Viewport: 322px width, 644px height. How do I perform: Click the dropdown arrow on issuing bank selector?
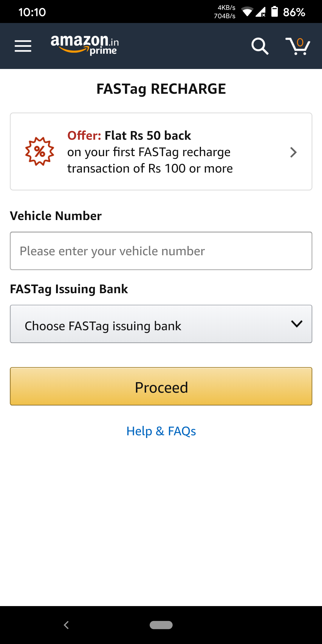click(x=297, y=324)
